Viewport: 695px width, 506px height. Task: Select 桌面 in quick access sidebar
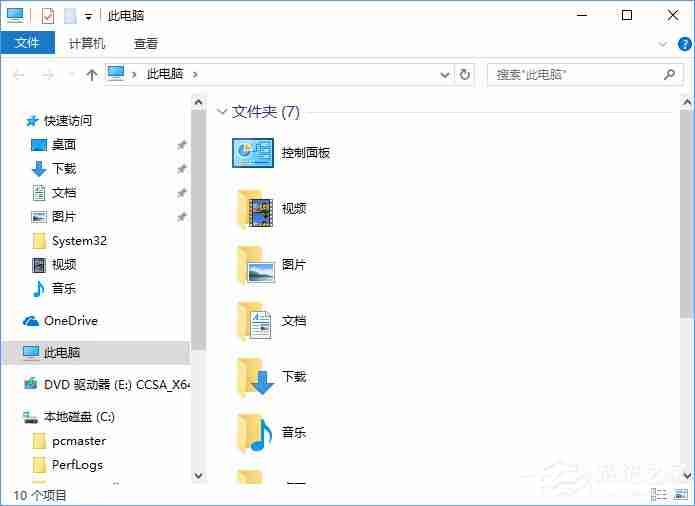pyautogui.click(x=64, y=144)
